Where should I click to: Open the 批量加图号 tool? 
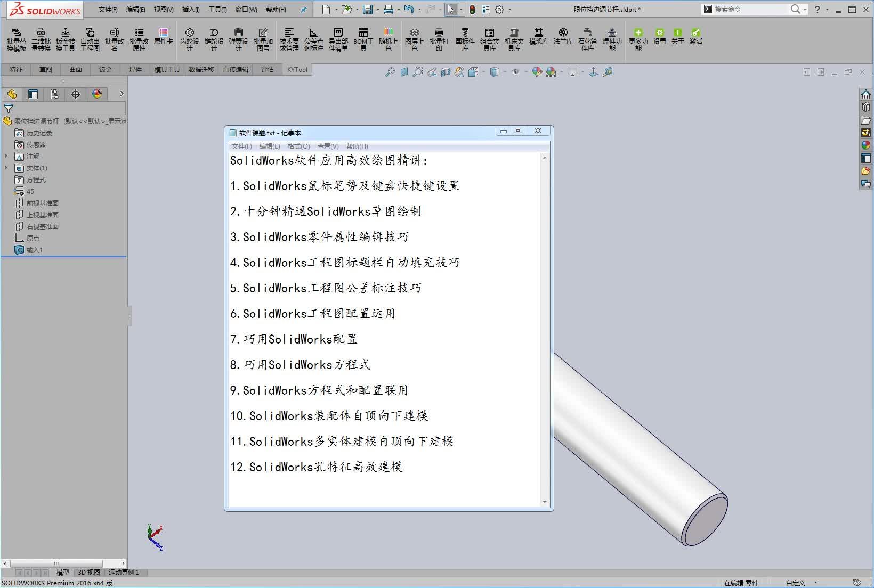tap(263, 40)
